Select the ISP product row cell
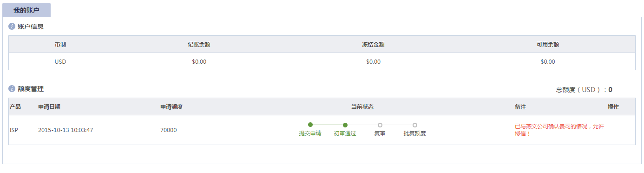 pos(14,130)
